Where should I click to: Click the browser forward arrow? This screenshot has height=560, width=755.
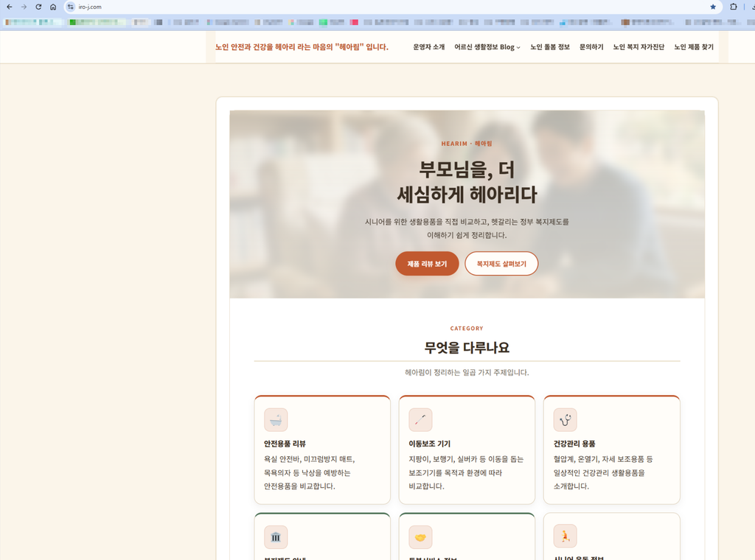click(x=24, y=7)
